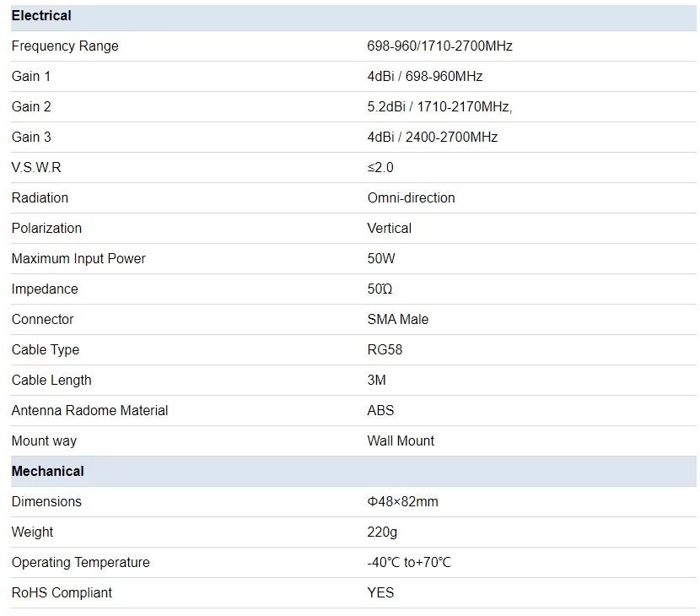Click the 4dBi / 2400-2700MHz value
The image size is (700, 616).
click(x=432, y=138)
